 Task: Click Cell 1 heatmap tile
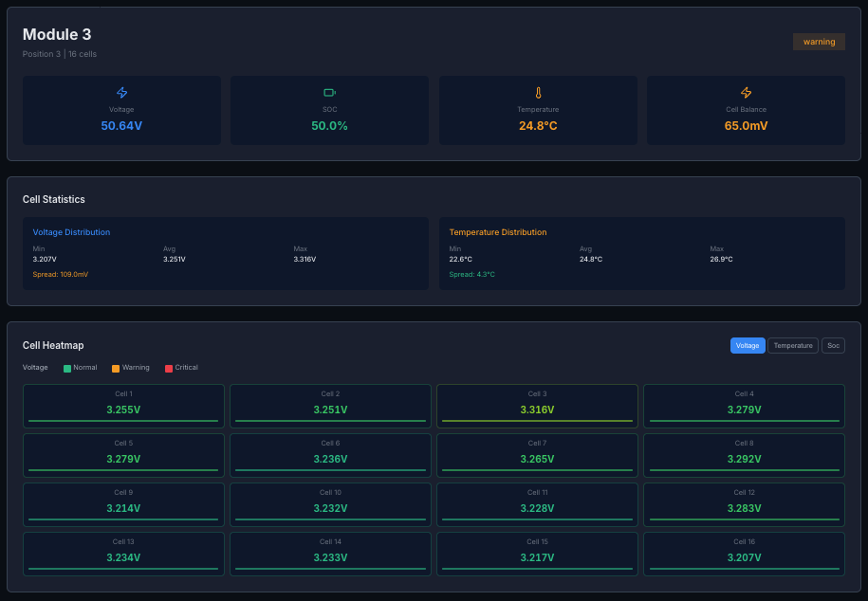click(x=123, y=405)
